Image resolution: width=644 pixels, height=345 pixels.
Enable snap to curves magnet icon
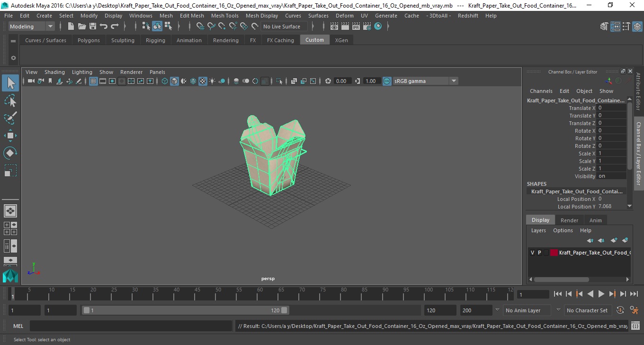211,27
